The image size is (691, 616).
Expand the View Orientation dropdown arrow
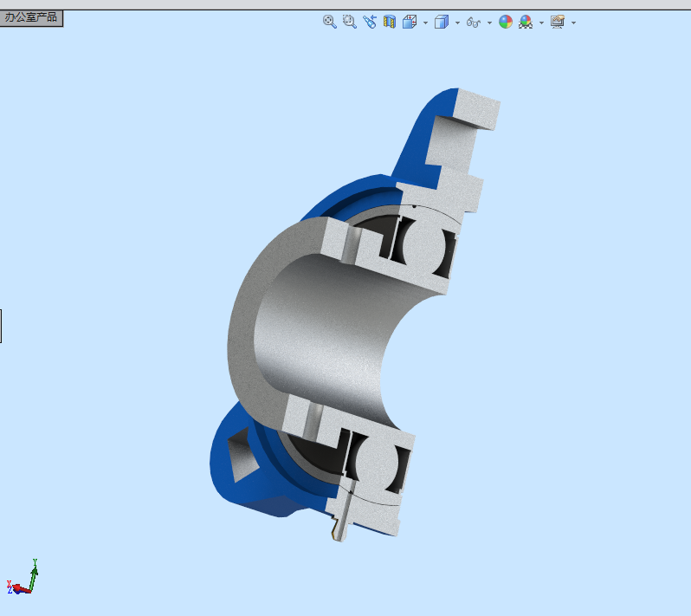coord(425,23)
